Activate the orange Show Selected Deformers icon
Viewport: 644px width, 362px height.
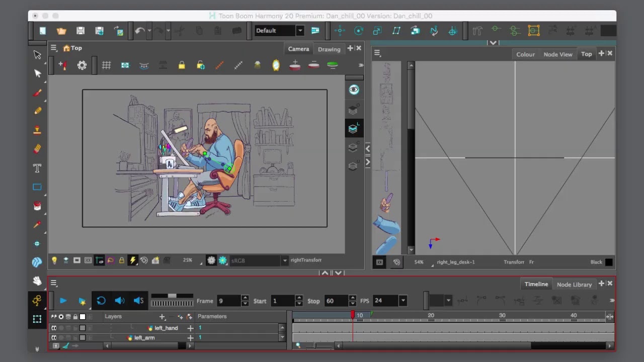[x=534, y=31]
